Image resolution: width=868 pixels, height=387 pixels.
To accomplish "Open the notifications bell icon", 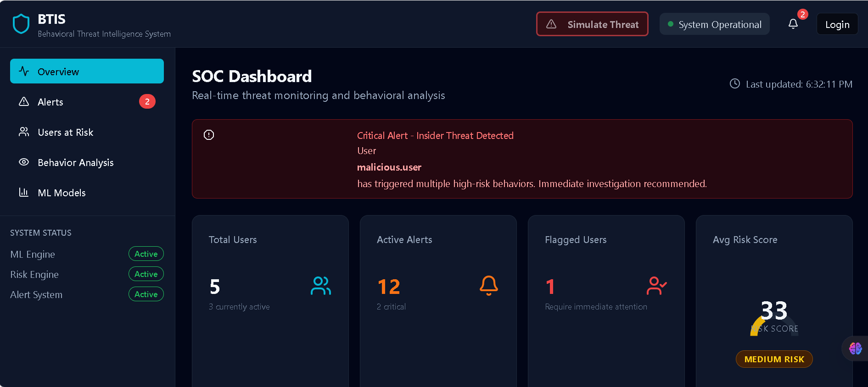I will pos(793,24).
